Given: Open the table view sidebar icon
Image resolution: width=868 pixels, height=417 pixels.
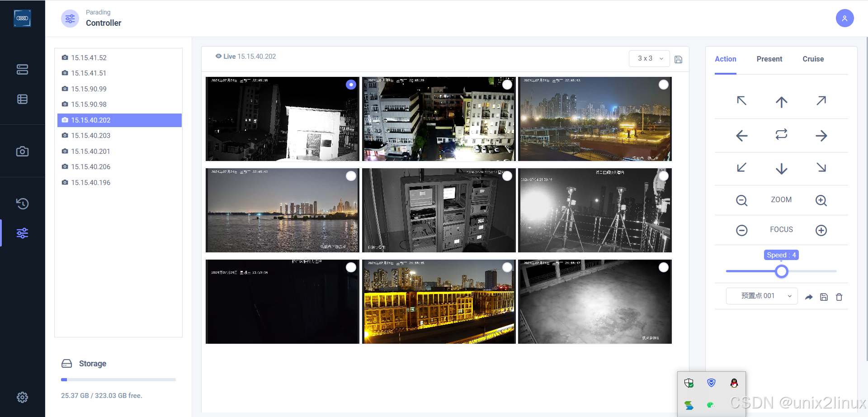Looking at the screenshot, I should pos(22,99).
